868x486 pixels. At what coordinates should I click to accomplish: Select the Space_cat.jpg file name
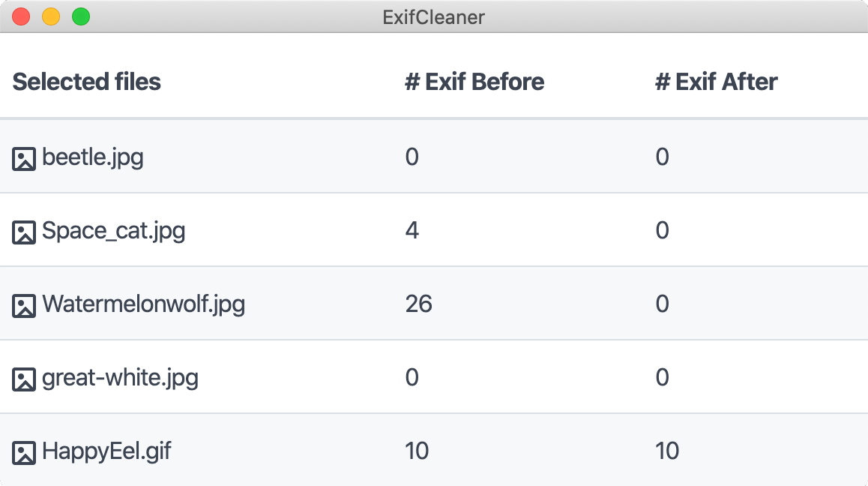click(x=114, y=231)
